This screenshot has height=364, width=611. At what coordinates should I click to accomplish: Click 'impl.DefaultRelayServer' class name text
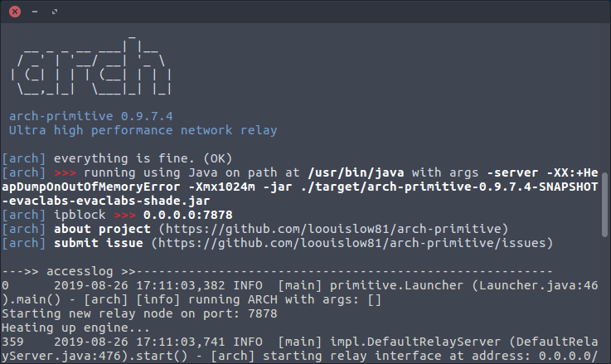(x=415, y=342)
